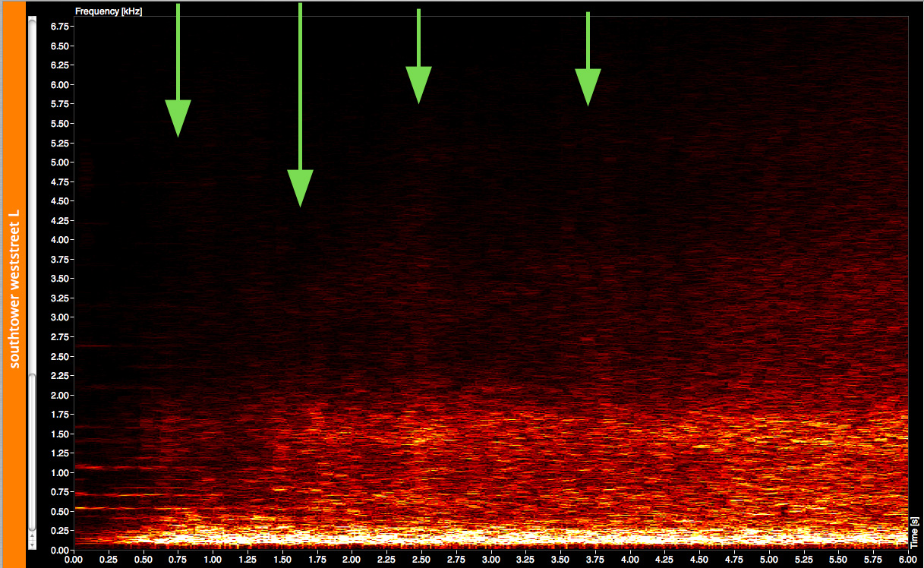The width and height of the screenshot is (924, 568).
Task: Click the 2.00 second time axis label
Action: [x=352, y=559]
